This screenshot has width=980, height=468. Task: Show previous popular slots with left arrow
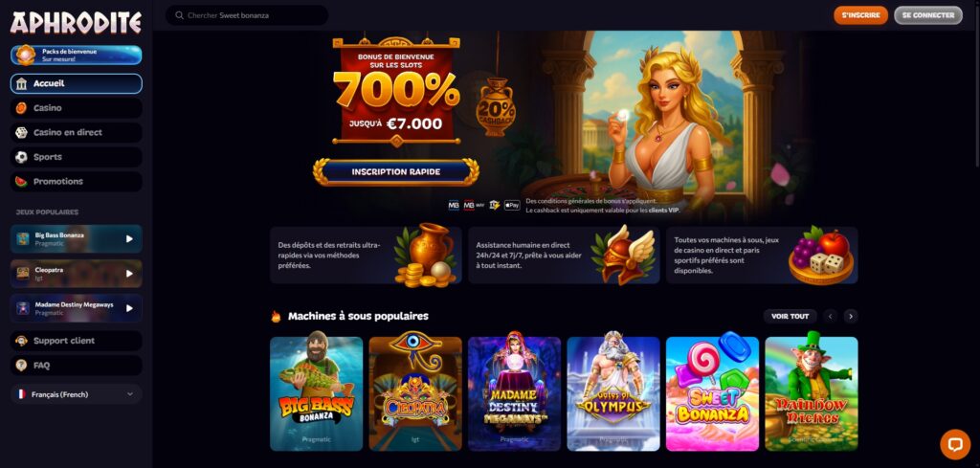click(830, 316)
